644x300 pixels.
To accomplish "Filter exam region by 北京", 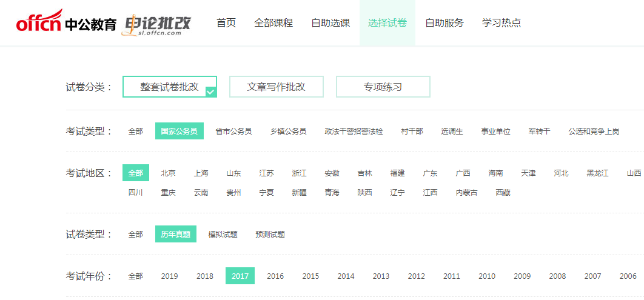I will click(168, 173).
